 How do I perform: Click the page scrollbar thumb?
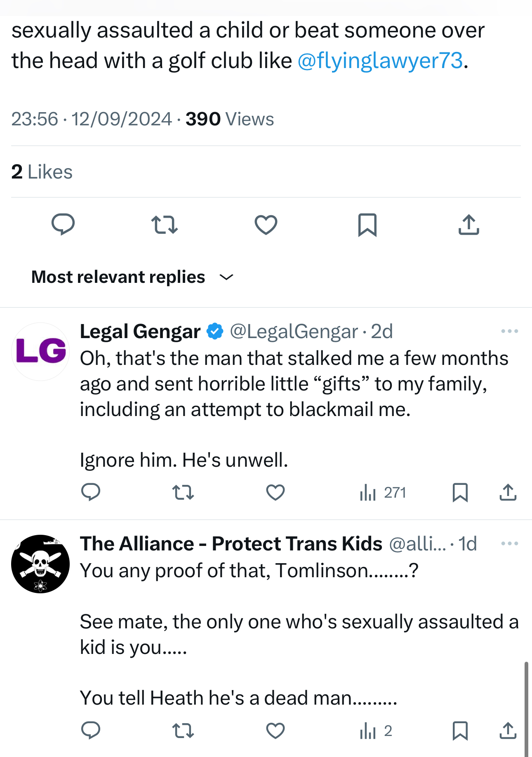[x=526, y=708]
